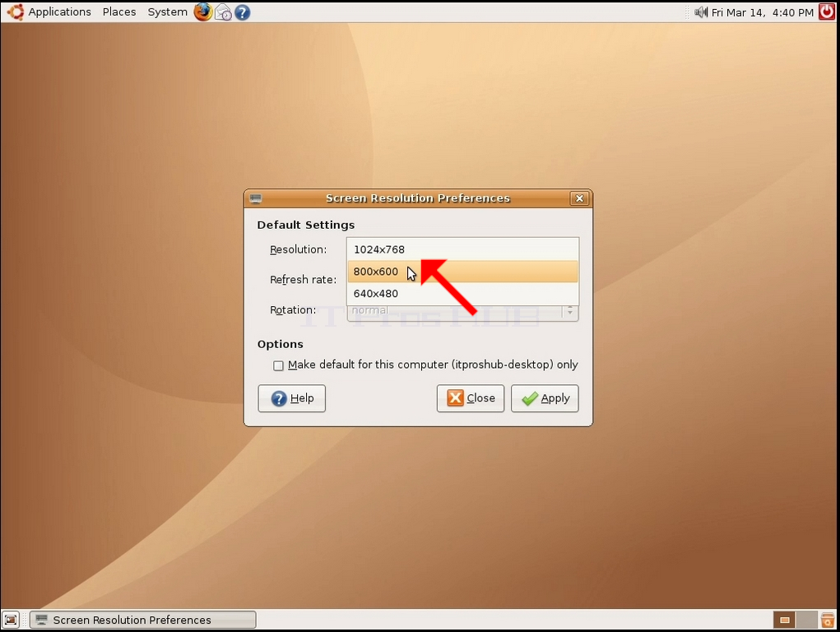840x632 pixels.
Task: Open the System menu
Action: coord(168,12)
